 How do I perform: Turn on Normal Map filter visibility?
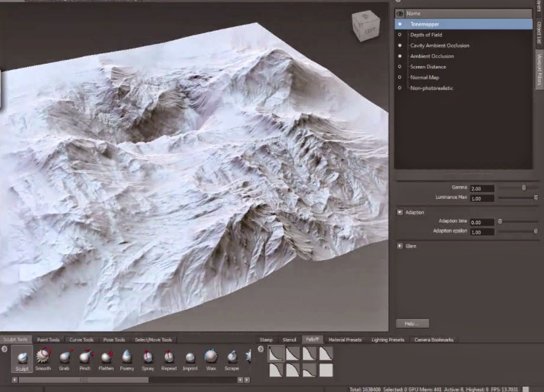400,78
